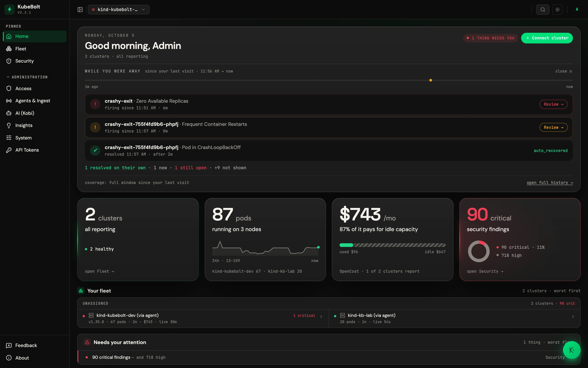The height and width of the screenshot is (368, 588).
Task: Click the Needs your attention warning icon
Action: click(87, 342)
